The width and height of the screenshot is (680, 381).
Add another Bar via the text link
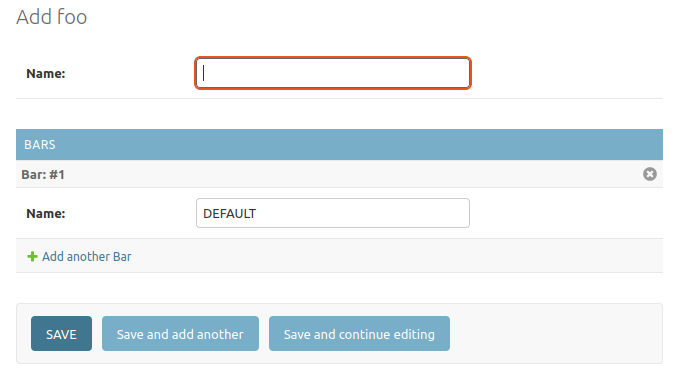click(x=86, y=257)
